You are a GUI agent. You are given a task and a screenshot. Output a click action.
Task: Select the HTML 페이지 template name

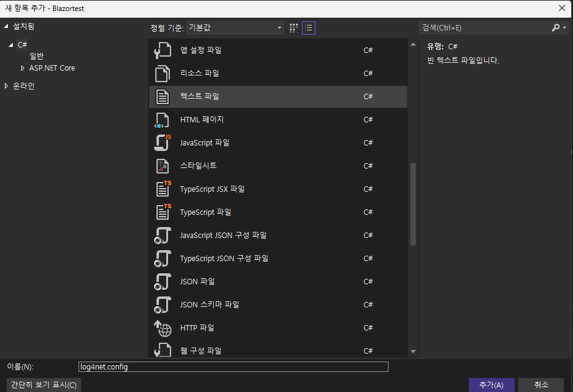click(202, 119)
